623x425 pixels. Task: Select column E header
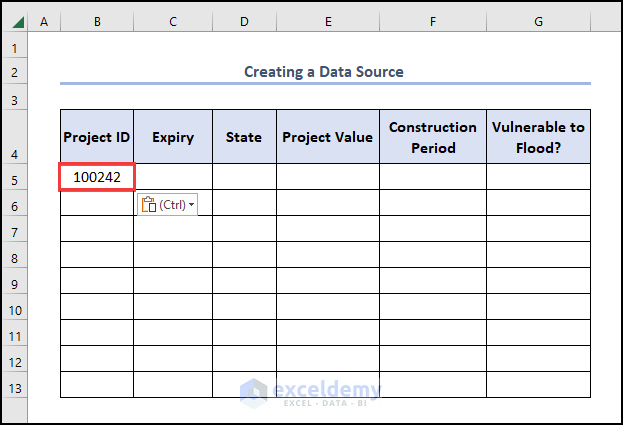pos(328,21)
